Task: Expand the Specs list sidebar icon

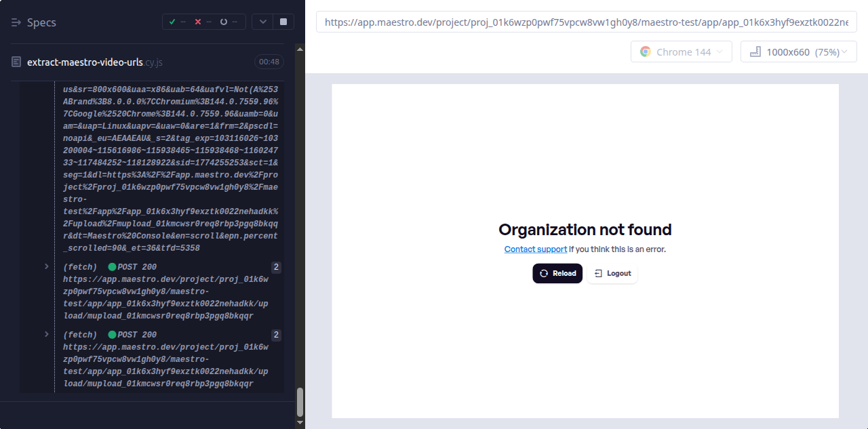Action: (x=16, y=22)
